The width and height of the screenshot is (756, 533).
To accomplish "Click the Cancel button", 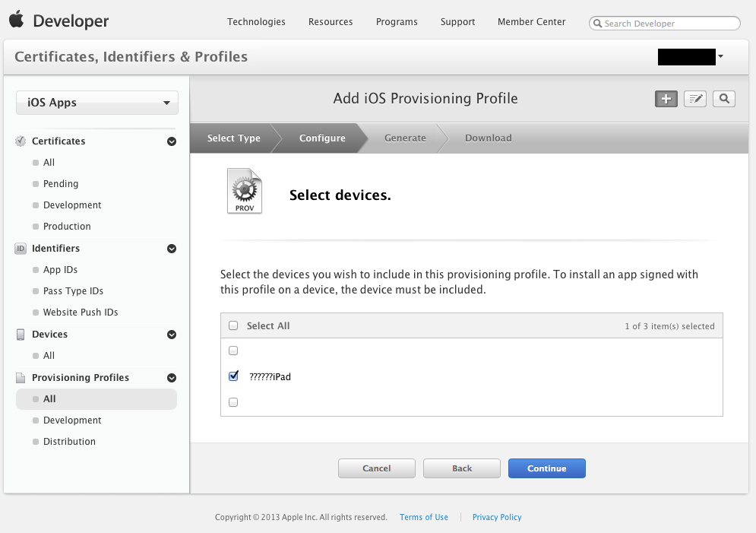I will coord(377,468).
